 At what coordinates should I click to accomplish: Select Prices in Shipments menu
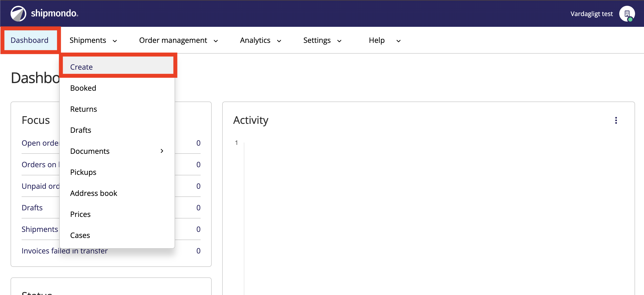pyautogui.click(x=80, y=214)
